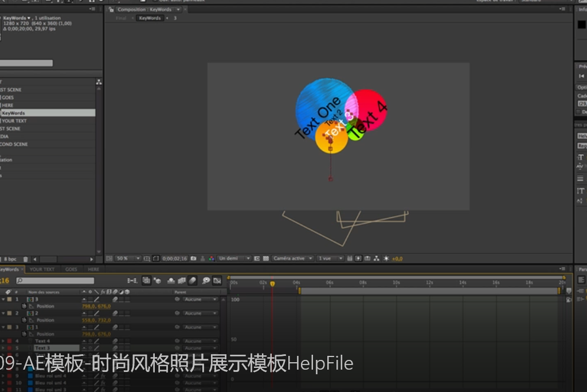Enable Draft 3D in the timeline toolbar

point(158,280)
